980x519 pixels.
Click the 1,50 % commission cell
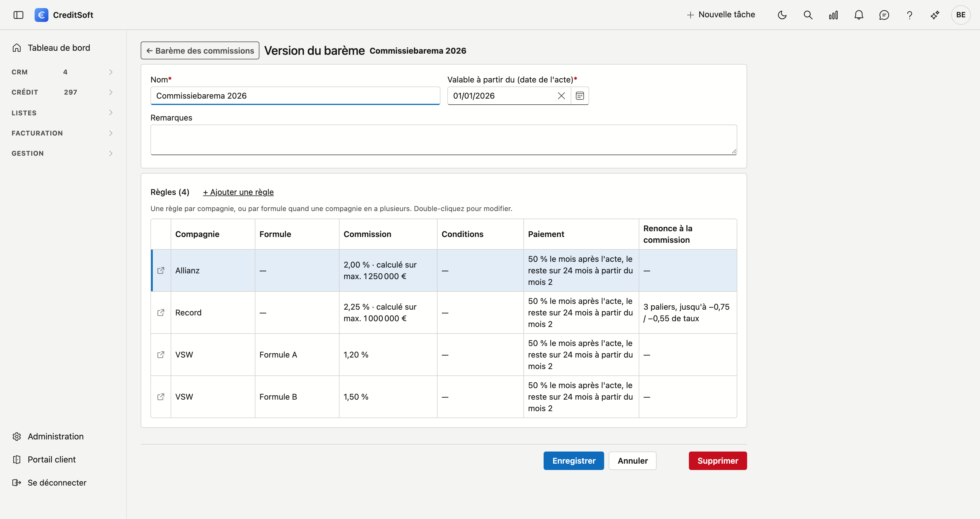click(388, 397)
